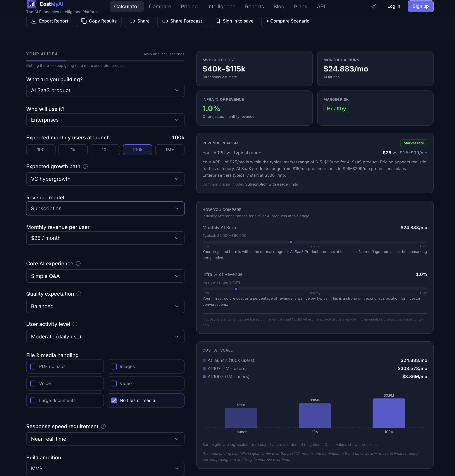
Task: Click the Sign up button
Action: (x=420, y=6)
